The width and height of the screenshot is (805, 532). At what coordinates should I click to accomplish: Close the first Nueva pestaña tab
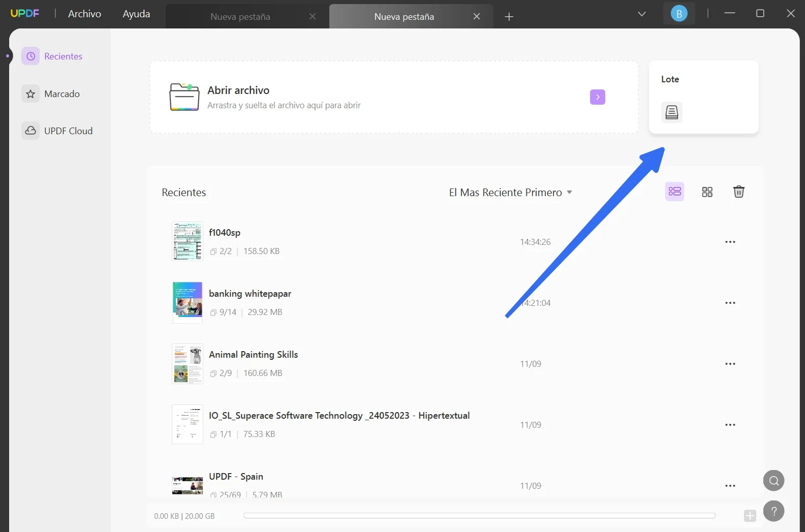[x=313, y=16]
